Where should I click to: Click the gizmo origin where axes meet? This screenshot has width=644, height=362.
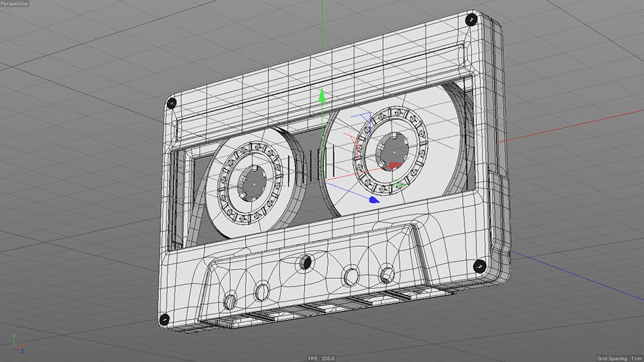pos(323,180)
